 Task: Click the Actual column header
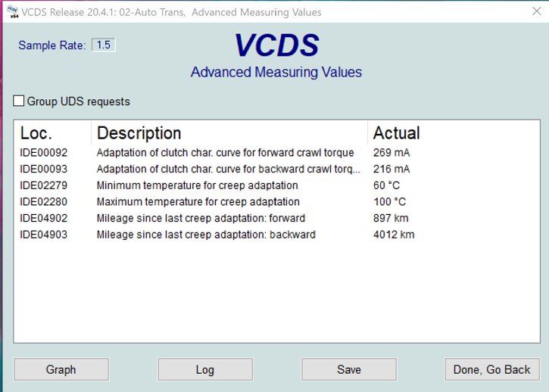pyautogui.click(x=453, y=133)
